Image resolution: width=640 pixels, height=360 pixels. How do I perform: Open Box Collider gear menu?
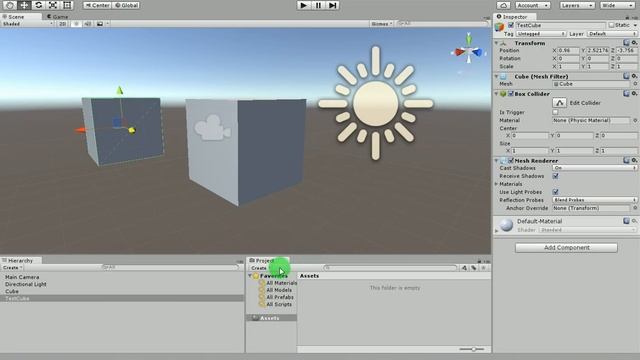pyautogui.click(x=634, y=93)
